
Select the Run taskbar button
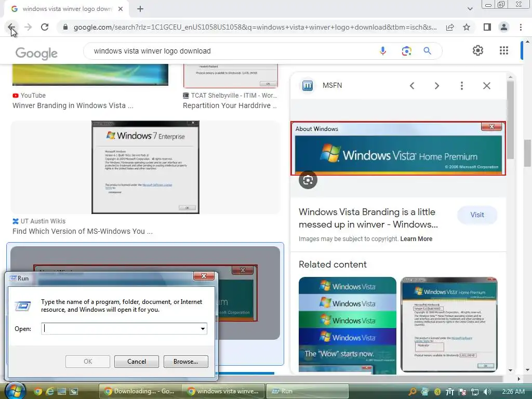(307, 391)
